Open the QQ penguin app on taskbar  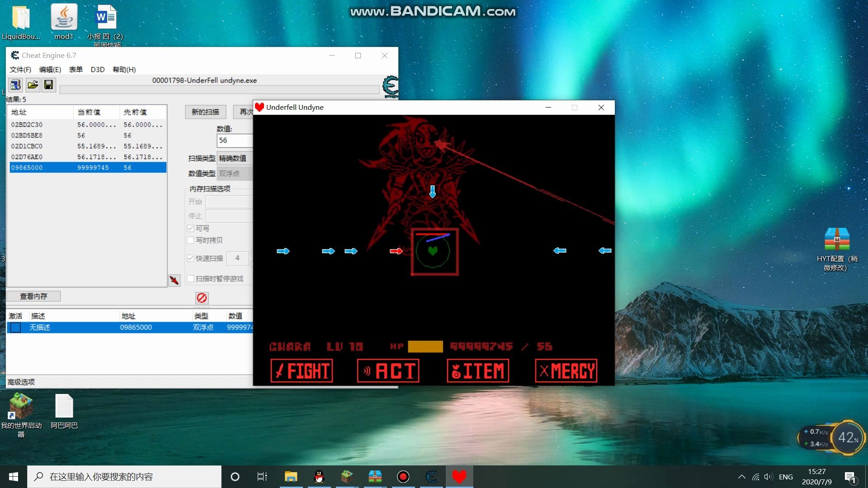pyautogui.click(x=319, y=477)
